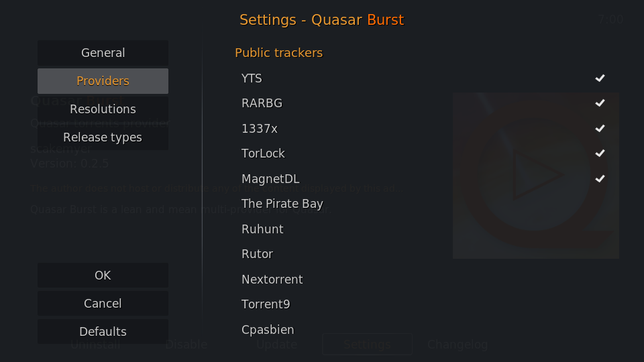Select the Providers category
Screen dimensions: 644x362
click(x=103, y=81)
